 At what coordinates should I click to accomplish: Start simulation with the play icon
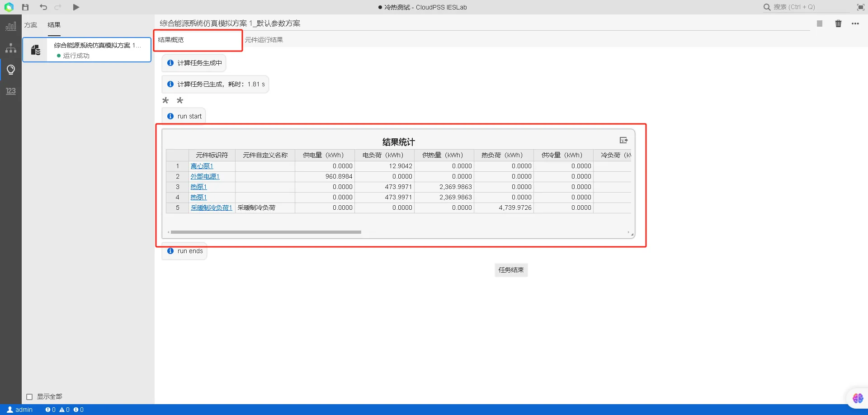coord(76,7)
